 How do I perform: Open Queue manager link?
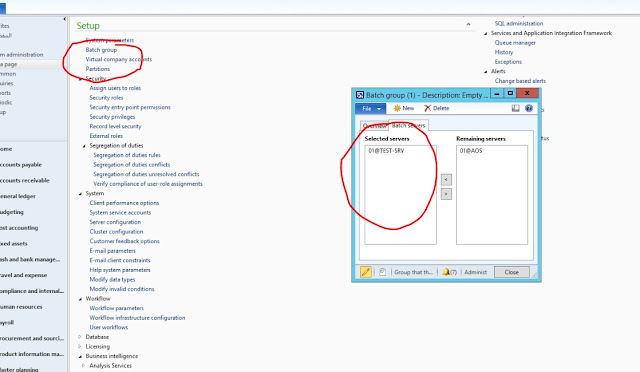[x=515, y=42]
